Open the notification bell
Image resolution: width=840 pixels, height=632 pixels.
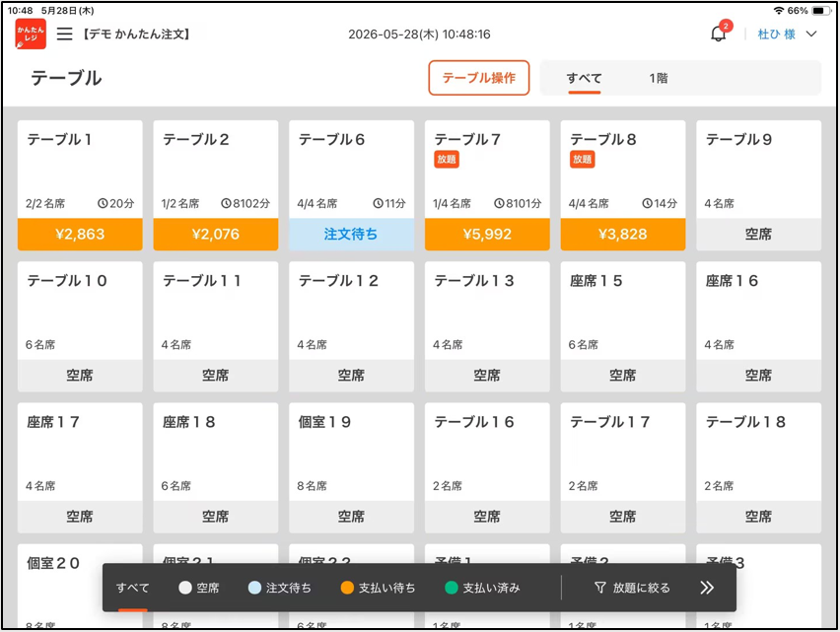[719, 34]
